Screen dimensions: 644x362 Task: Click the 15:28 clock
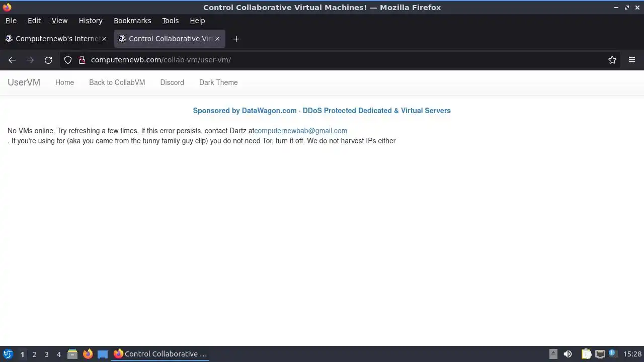(x=632, y=354)
